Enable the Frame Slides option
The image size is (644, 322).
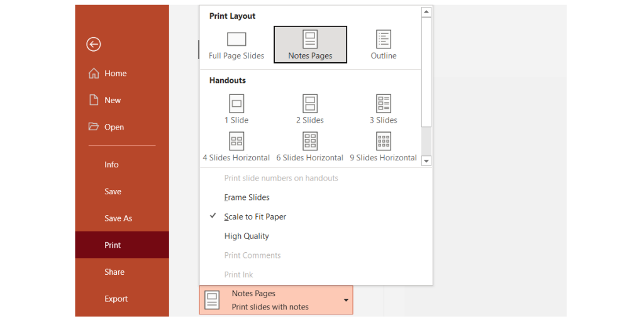pos(247,197)
